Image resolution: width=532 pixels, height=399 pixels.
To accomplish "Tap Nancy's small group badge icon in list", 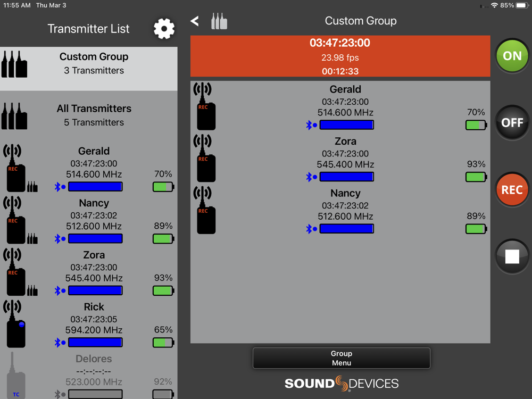I will click(x=32, y=238).
